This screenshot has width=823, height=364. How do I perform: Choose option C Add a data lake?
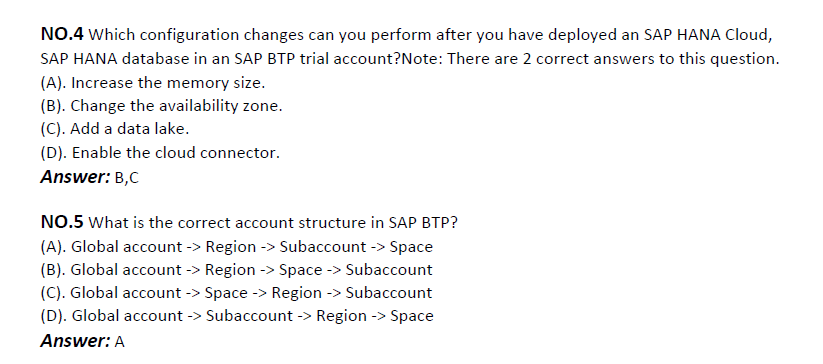point(114,129)
